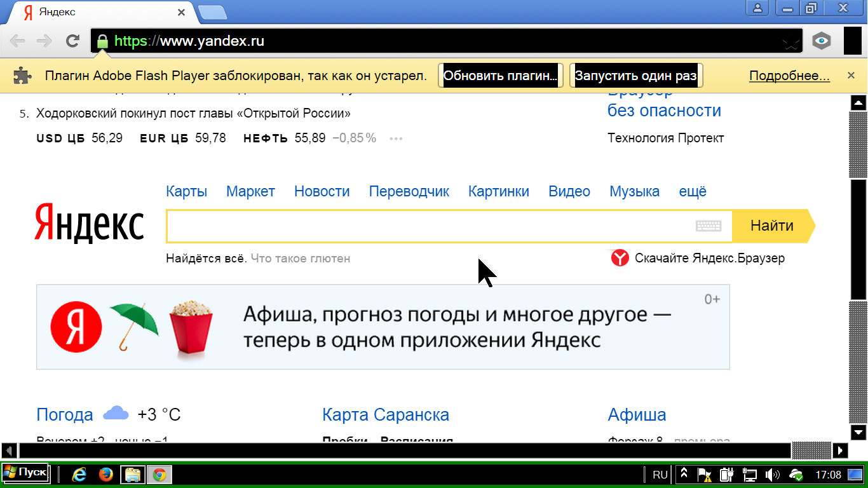Open the Переводчик service link
The width and height of the screenshot is (868, 488).
click(x=409, y=191)
